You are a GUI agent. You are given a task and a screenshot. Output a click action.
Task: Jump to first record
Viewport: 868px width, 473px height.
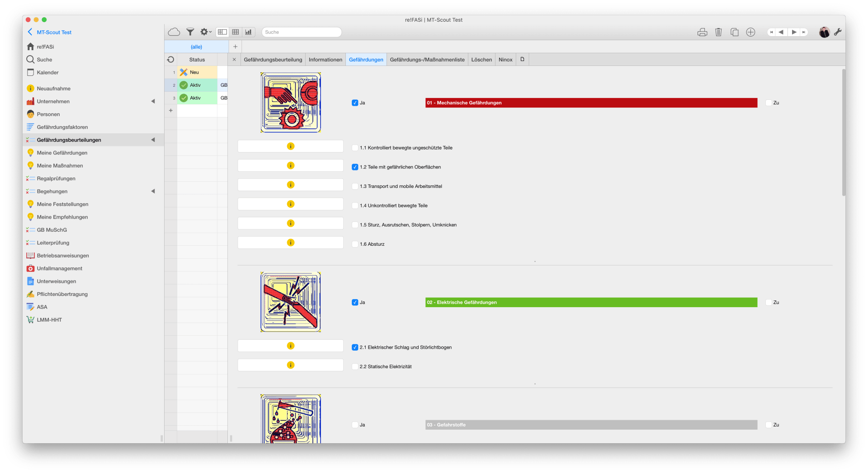pyautogui.click(x=771, y=32)
